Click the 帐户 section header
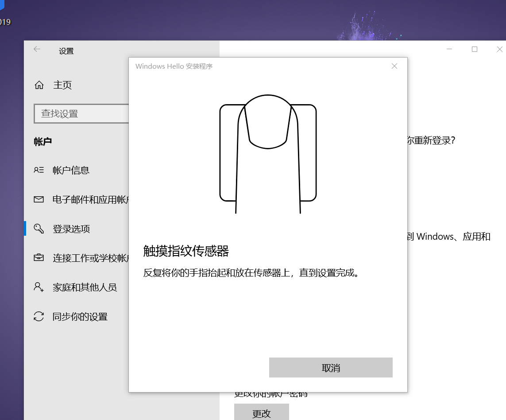 click(x=42, y=141)
